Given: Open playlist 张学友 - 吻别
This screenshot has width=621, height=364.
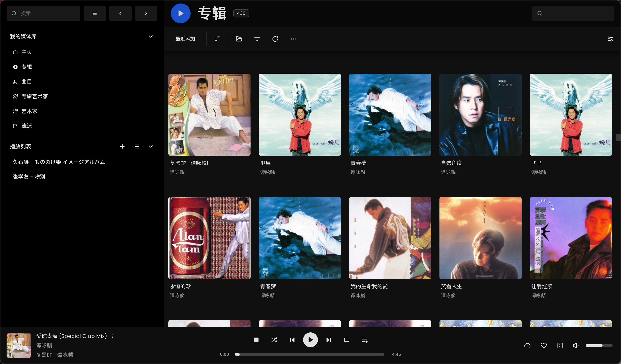Looking at the screenshot, I should (29, 177).
